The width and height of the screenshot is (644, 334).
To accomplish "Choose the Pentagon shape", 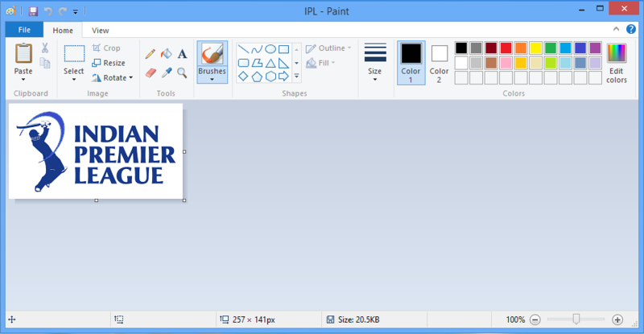I will 257,76.
